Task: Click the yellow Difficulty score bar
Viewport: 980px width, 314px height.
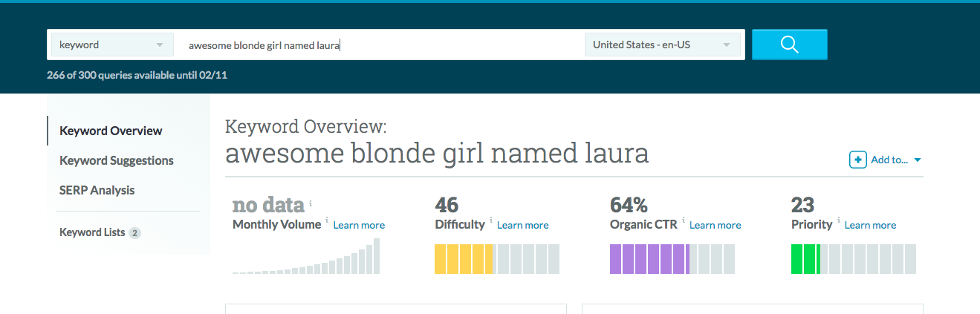Action: (x=464, y=260)
